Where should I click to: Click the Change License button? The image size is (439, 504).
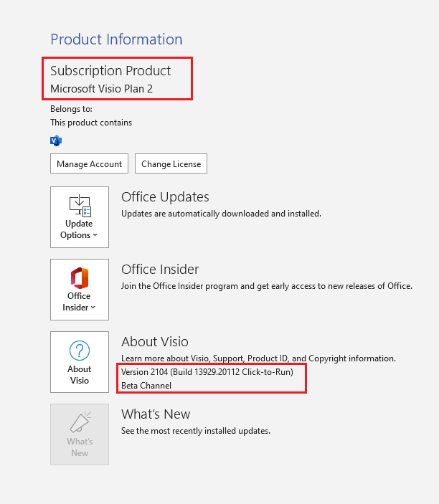[171, 163]
